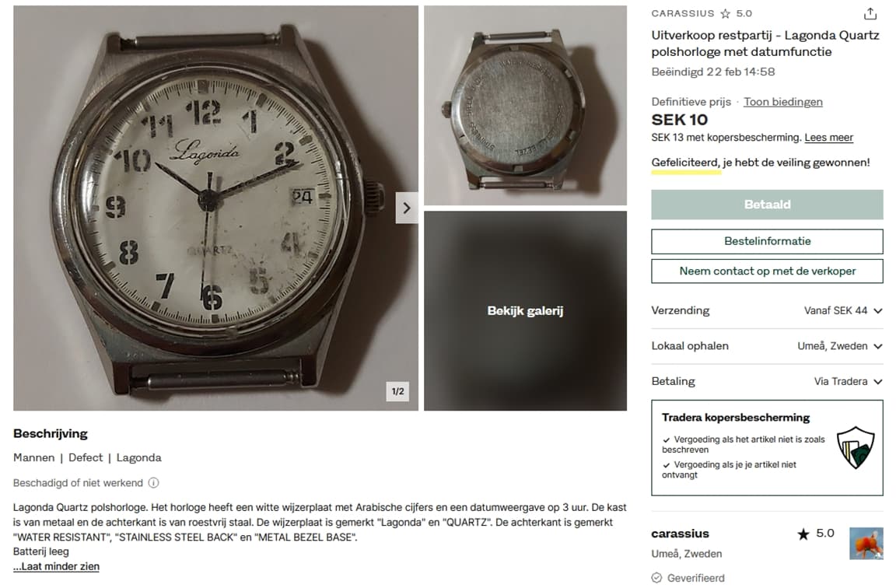
Task: Open Lees meer about kopersbescherming
Action: click(828, 138)
